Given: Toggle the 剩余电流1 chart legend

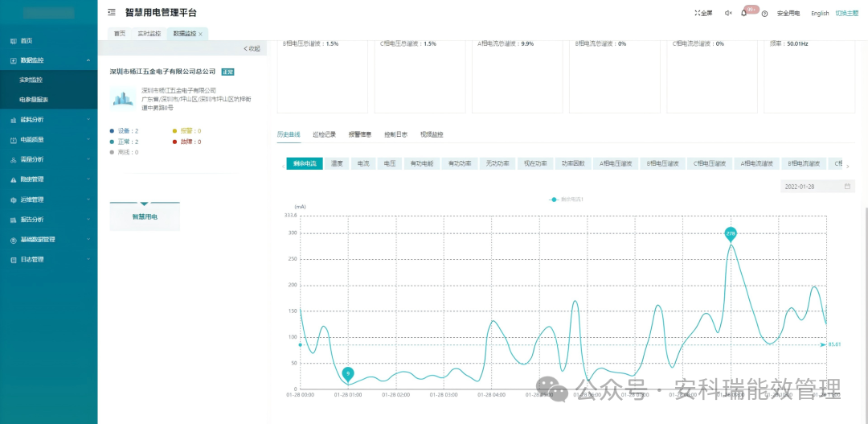Looking at the screenshot, I should (x=567, y=199).
